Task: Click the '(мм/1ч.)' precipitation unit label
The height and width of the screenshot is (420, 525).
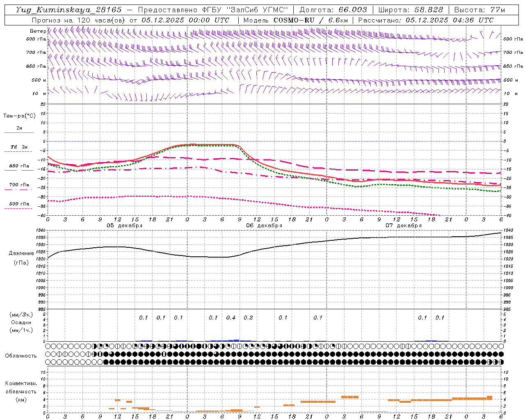Action: pos(21,330)
